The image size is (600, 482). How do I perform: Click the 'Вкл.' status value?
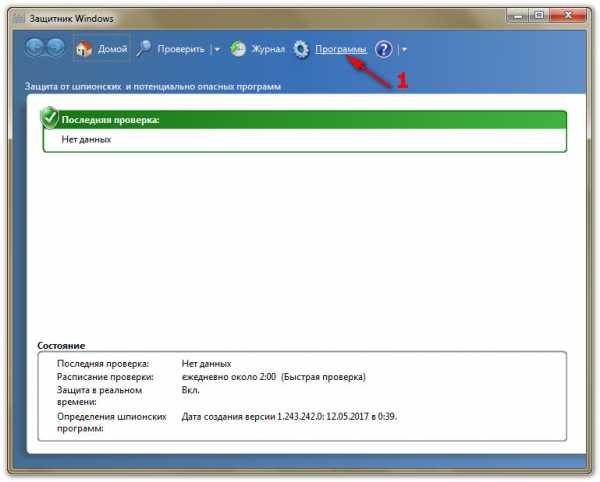pyautogui.click(x=191, y=391)
